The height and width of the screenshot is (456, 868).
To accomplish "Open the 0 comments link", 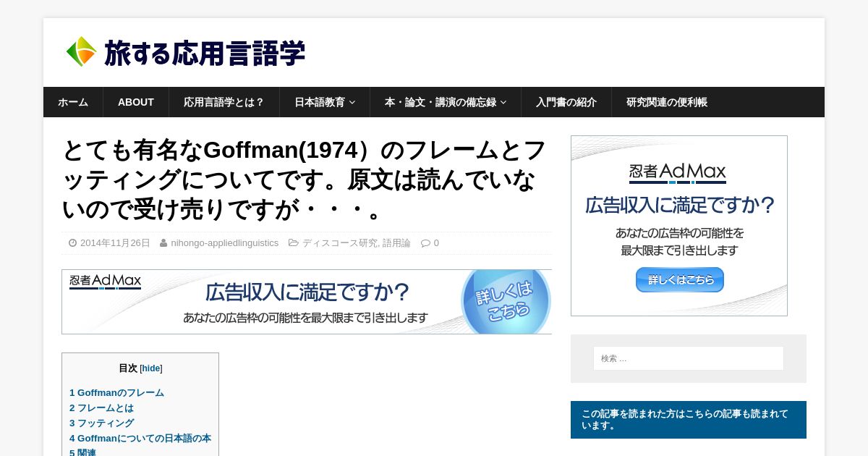I will click(x=436, y=243).
